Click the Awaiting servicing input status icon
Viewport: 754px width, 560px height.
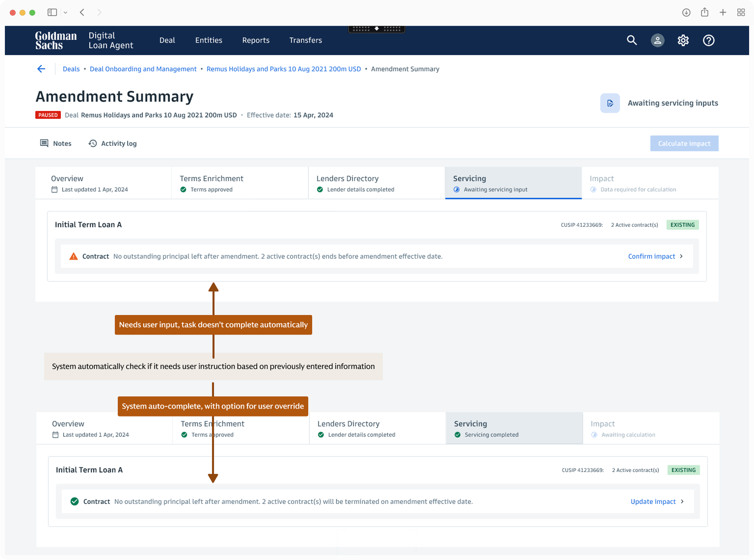(457, 189)
